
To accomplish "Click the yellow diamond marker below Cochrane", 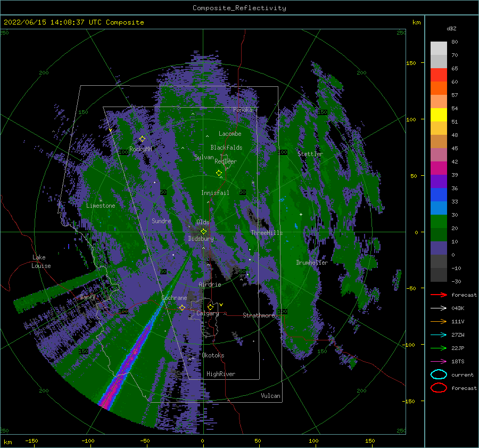I will click(183, 307).
